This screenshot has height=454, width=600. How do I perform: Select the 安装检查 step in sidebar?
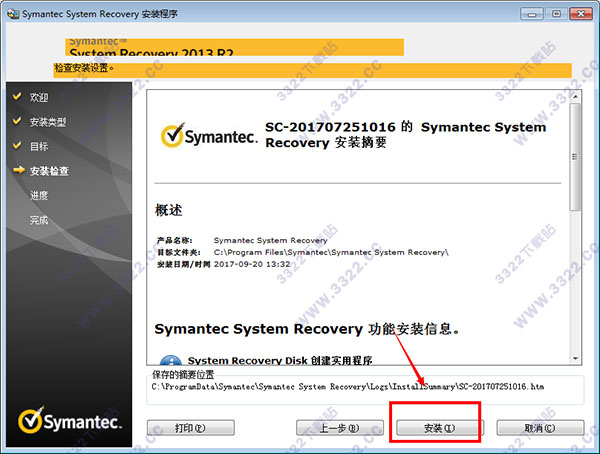[x=49, y=171]
